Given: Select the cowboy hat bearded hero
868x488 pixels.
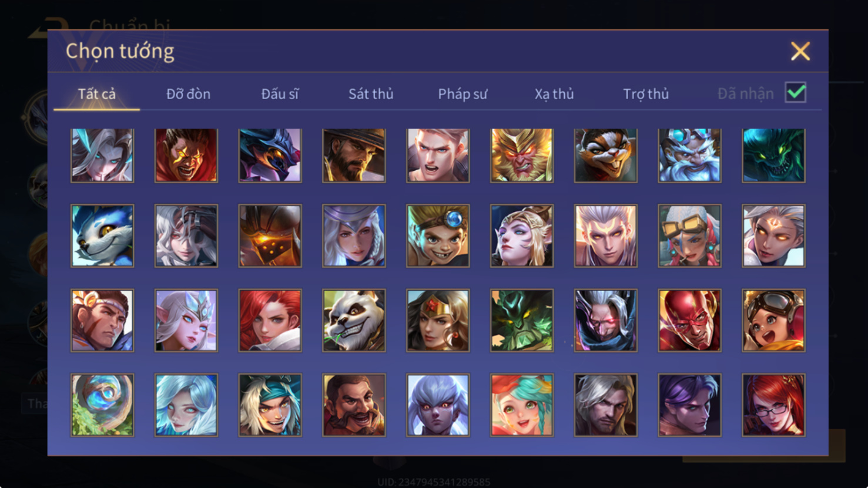Looking at the screenshot, I should (x=354, y=156).
